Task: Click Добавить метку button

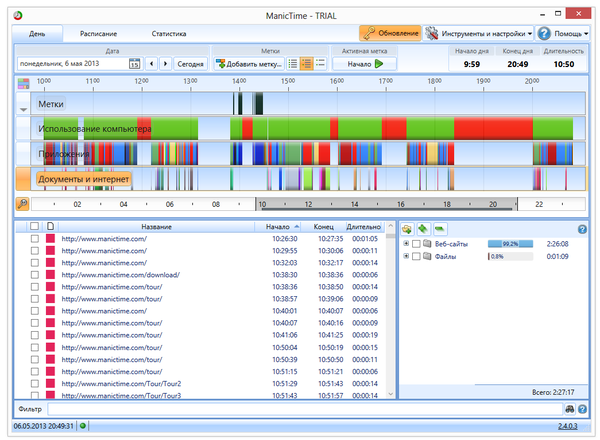Action: coord(249,64)
